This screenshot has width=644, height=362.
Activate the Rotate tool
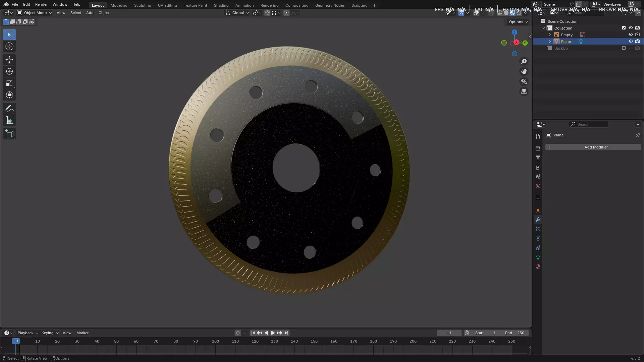coord(9,71)
